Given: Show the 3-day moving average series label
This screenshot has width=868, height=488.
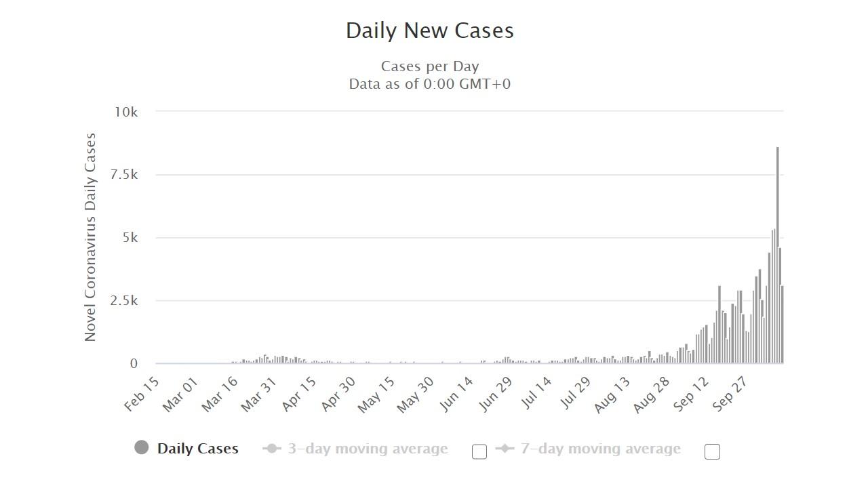Looking at the screenshot, I should click(x=368, y=449).
